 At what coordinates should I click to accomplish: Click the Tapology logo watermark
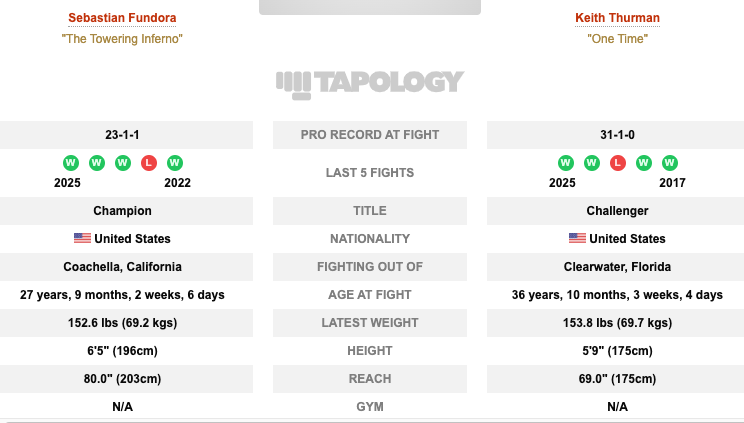point(370,85)
